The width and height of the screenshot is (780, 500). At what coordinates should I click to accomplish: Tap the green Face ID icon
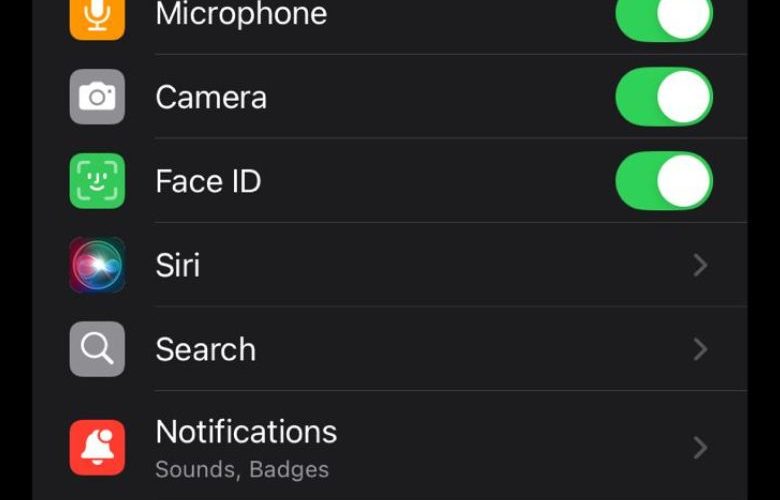97,181
